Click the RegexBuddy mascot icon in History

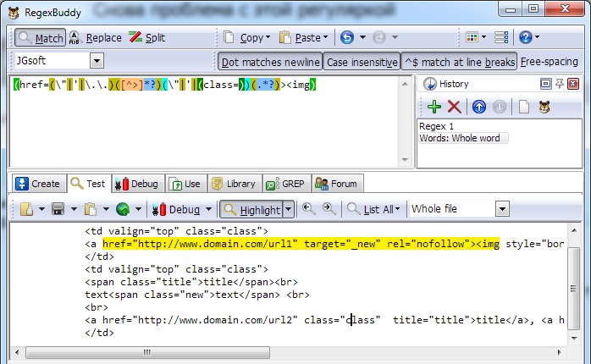tap(544, 107)
